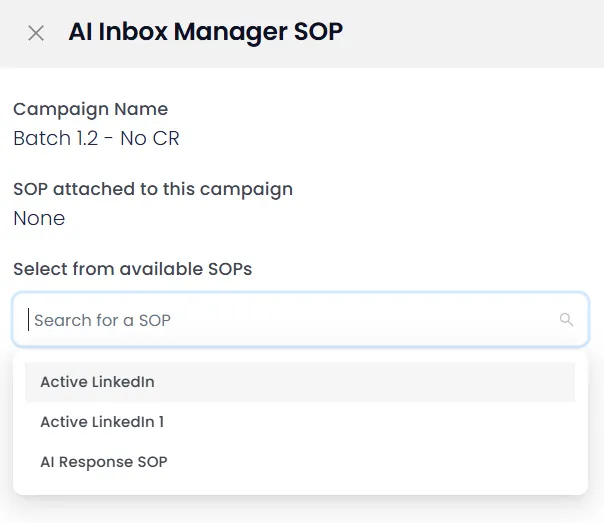
Task: Click the campaign name value Batch 1.2
Action: [96, 138]
